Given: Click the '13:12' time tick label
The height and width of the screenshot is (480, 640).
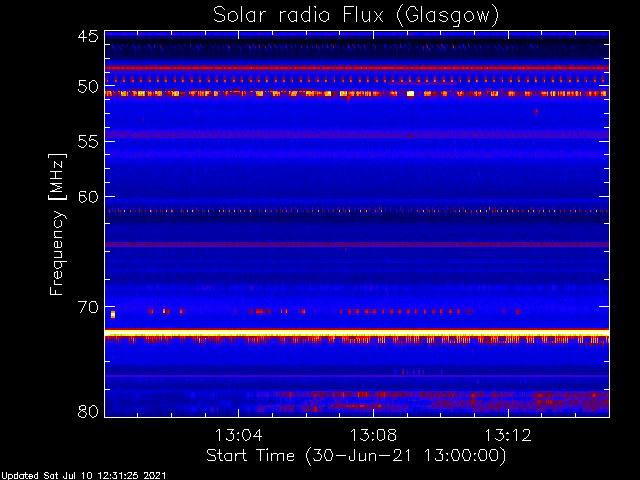Looking at the screenshot, I should coord(508,435).
